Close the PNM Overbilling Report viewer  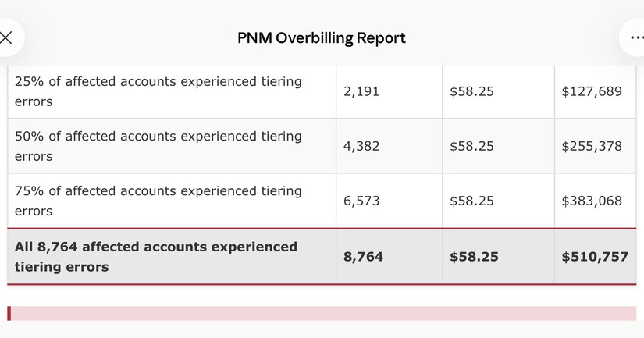tap(6, 37)
